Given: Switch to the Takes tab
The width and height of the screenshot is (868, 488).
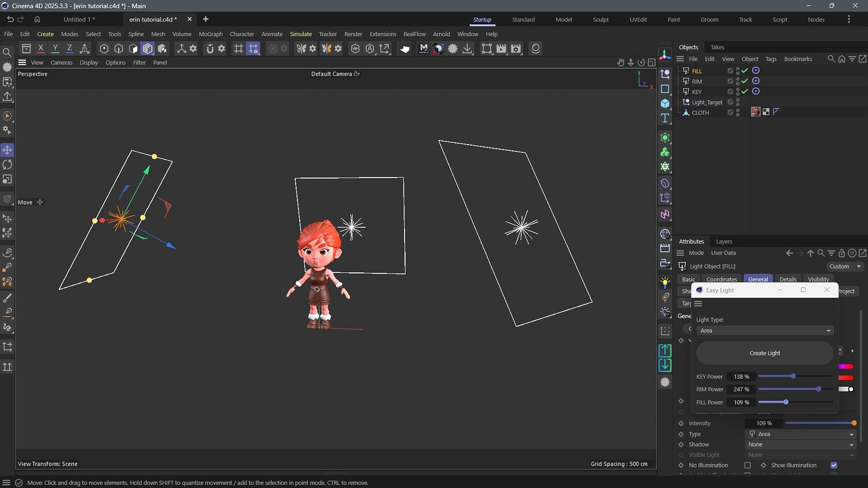Looking at the screenshot, I should 718,47.
